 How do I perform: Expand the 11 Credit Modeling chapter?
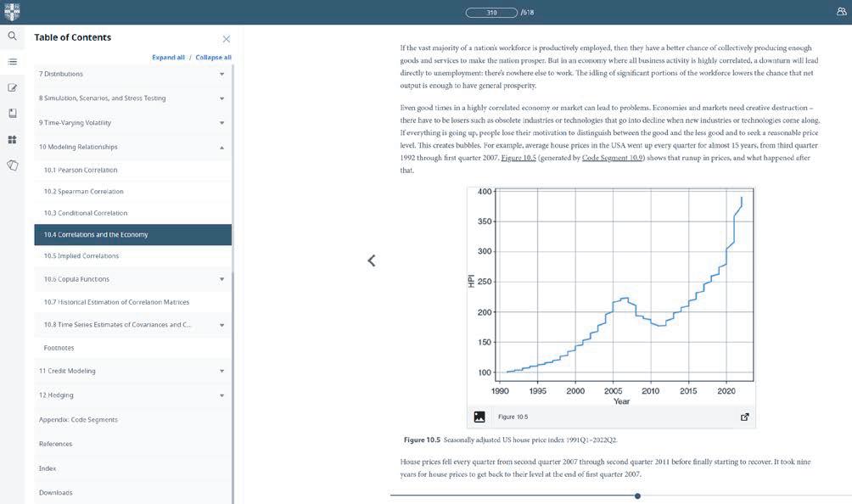(221, 371)
